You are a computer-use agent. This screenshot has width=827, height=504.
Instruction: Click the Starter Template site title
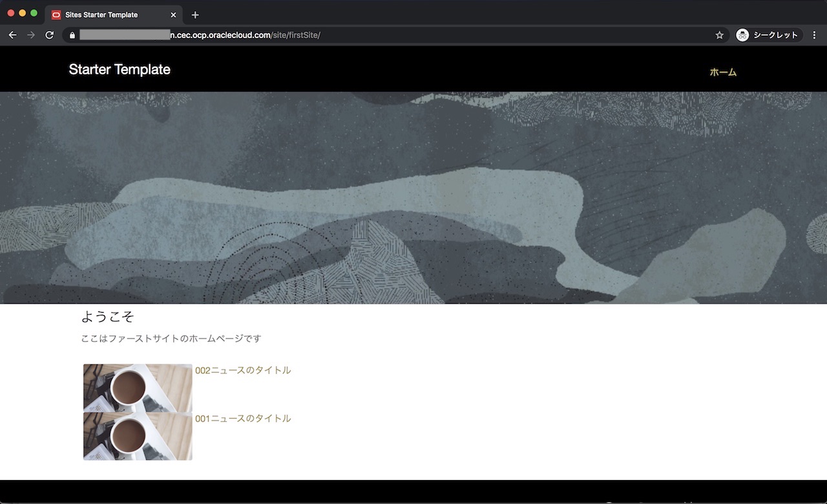pos(120,70)
